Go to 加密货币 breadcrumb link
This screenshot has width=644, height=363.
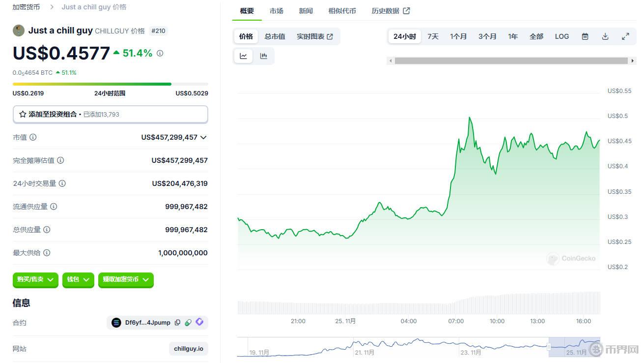click(x=26, y=7)
